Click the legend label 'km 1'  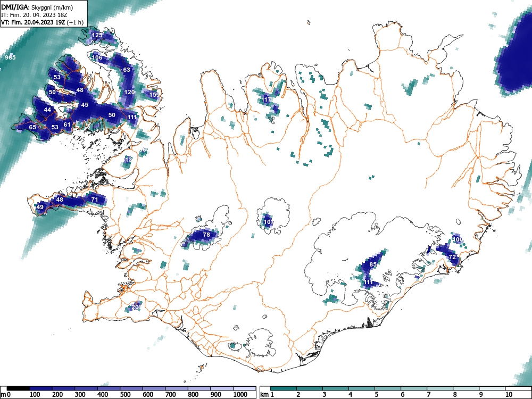[x=267, y=395]
